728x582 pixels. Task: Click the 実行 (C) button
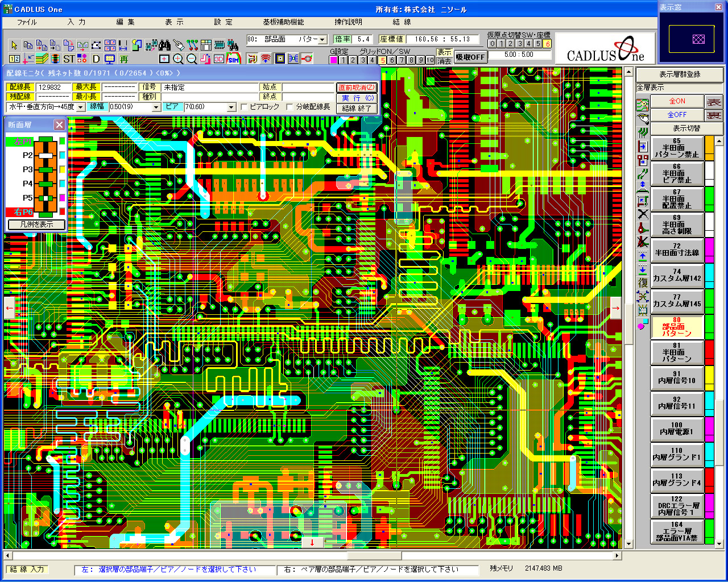[357, 98]
